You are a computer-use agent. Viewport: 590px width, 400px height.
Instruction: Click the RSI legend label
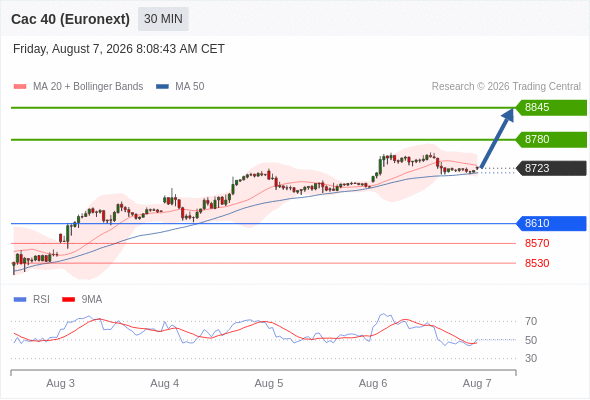tap(41, 300)
